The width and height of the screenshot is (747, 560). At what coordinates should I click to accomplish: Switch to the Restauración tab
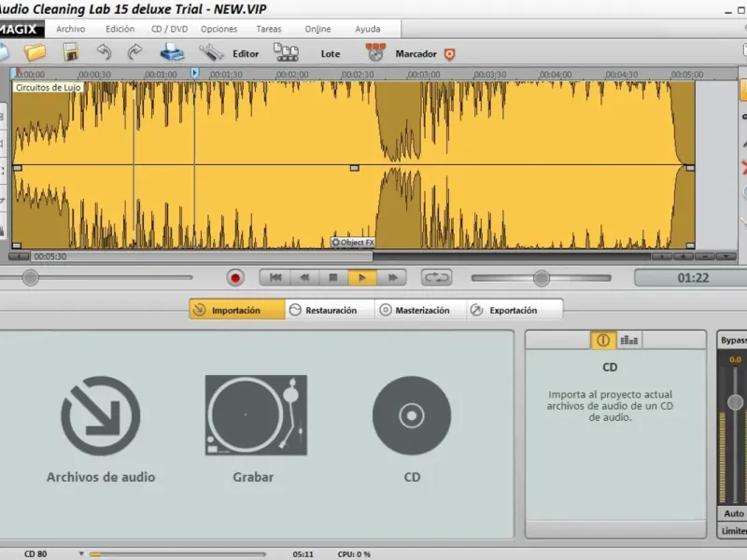pyautogui.click(x=330, y=310)
